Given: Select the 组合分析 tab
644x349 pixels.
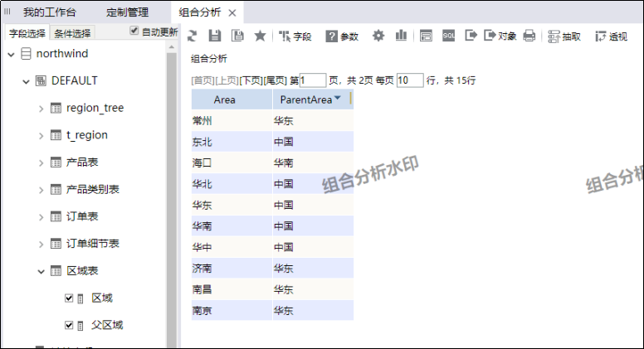Looking at the screenshot, I should click(200, 12).
